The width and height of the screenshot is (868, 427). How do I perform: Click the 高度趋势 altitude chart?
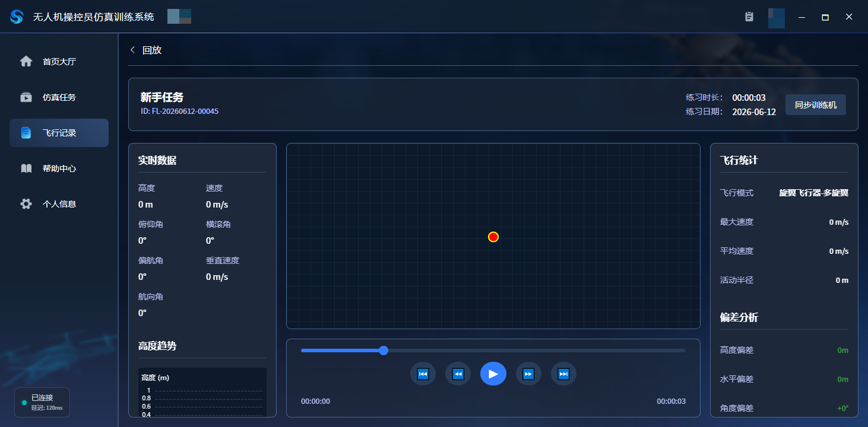pyautogui.click(x=202, y=393)
